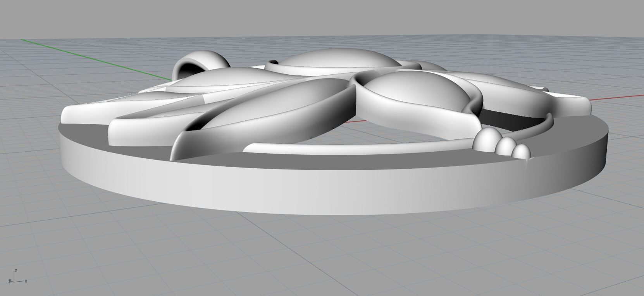The width and height of the screenshot is (644, 296).
Task: Click the largest of three beads
Action: point(487,140)
